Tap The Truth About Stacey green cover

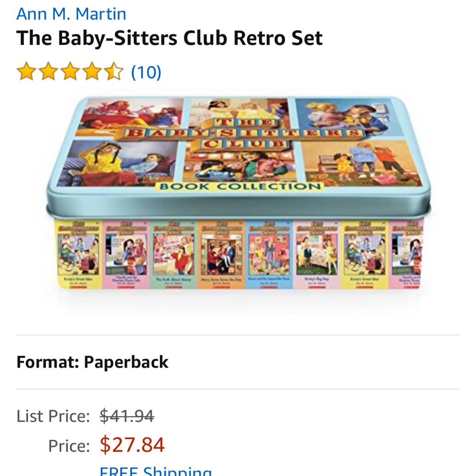pyautogui.click(x=174, y=254)
